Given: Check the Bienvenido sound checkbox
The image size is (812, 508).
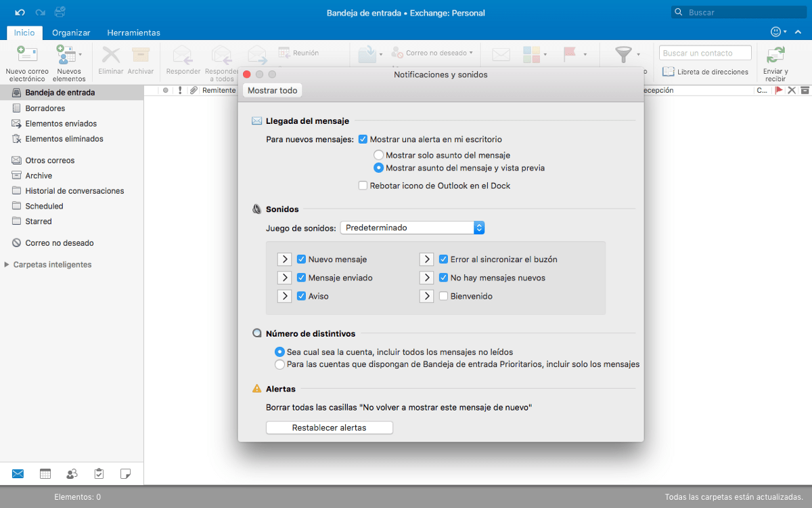Looking at the screenshot, I should (x=444, y=296).
